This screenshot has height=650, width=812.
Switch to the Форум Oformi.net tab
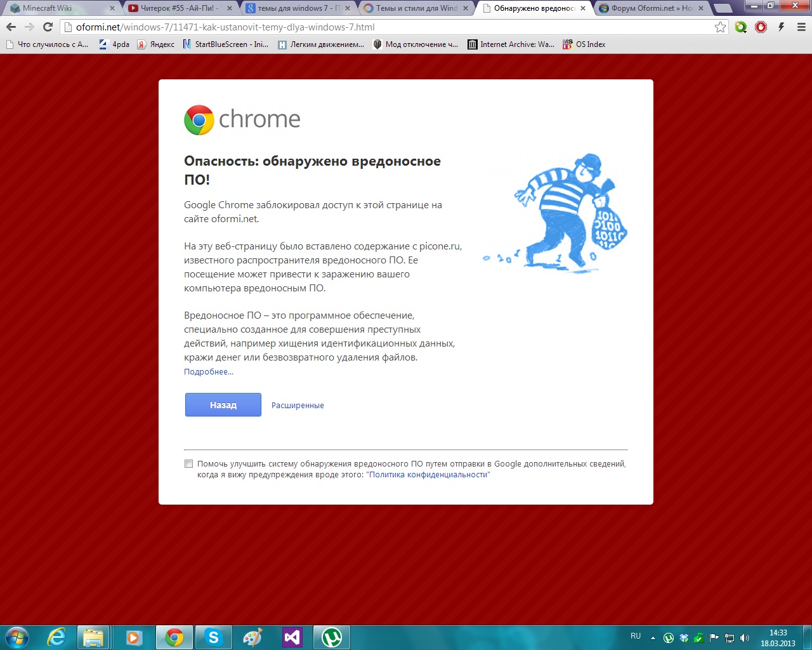click(x=652, y=8)
